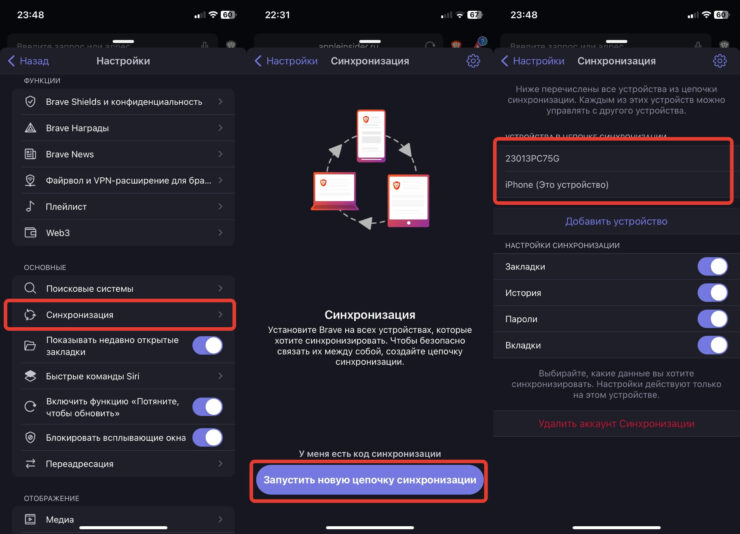Expand Синхронизация row chevron
740x534 pixels.
220,315
